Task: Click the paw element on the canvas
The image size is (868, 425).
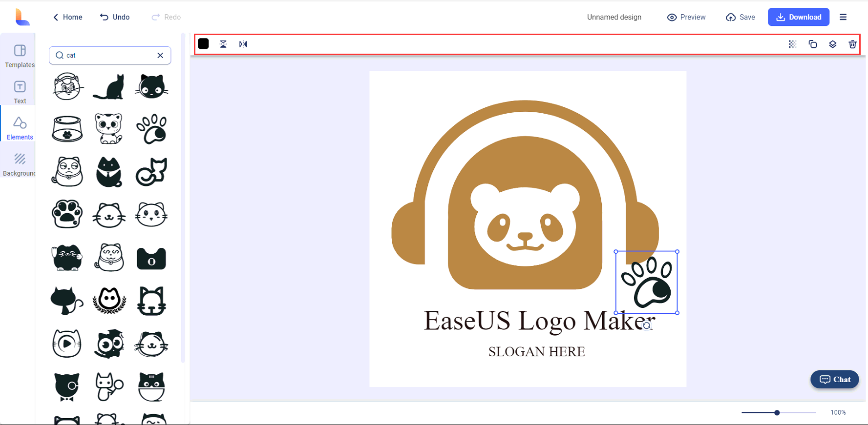Action: [647, 282]
